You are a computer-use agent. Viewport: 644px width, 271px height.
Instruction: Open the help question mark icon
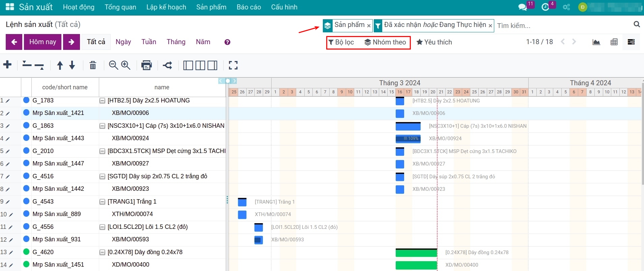(227, 42)
